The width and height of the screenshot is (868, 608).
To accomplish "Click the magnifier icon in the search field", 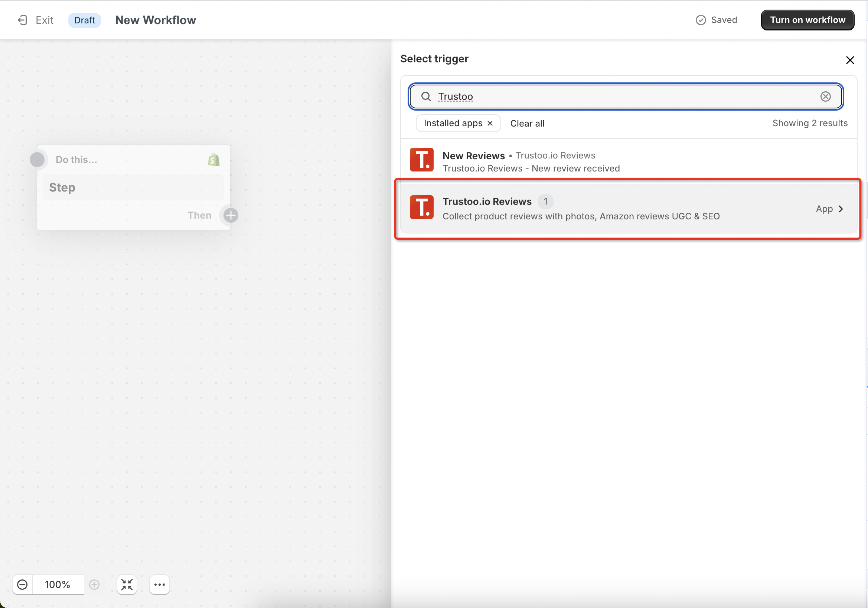I will 426,97.
